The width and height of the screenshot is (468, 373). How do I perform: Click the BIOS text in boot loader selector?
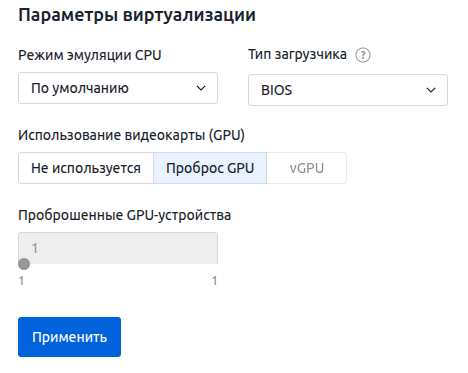(x=276, y=90)
